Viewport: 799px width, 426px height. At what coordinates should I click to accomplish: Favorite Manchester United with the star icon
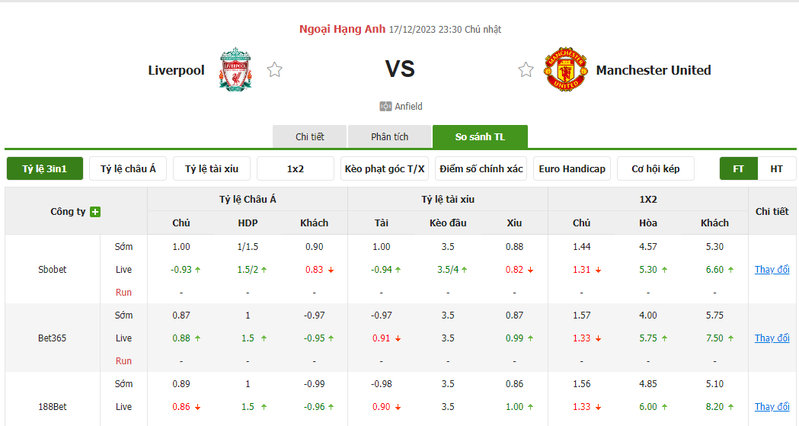pyautogui.click(x=526, y=69)
